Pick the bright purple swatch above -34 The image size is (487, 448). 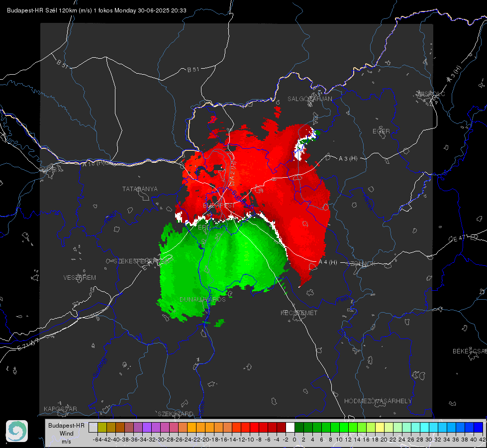pyautogui.click(x=147, y=427)
